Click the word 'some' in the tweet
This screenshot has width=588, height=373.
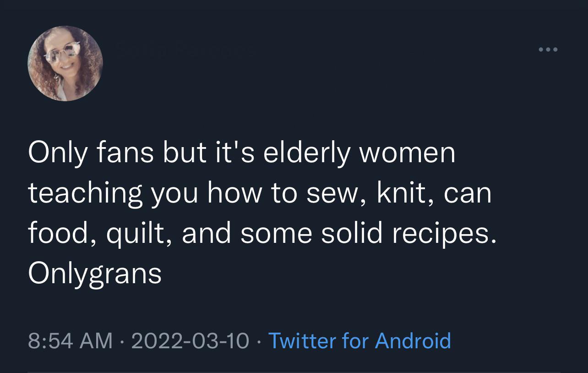pos(276,233)
